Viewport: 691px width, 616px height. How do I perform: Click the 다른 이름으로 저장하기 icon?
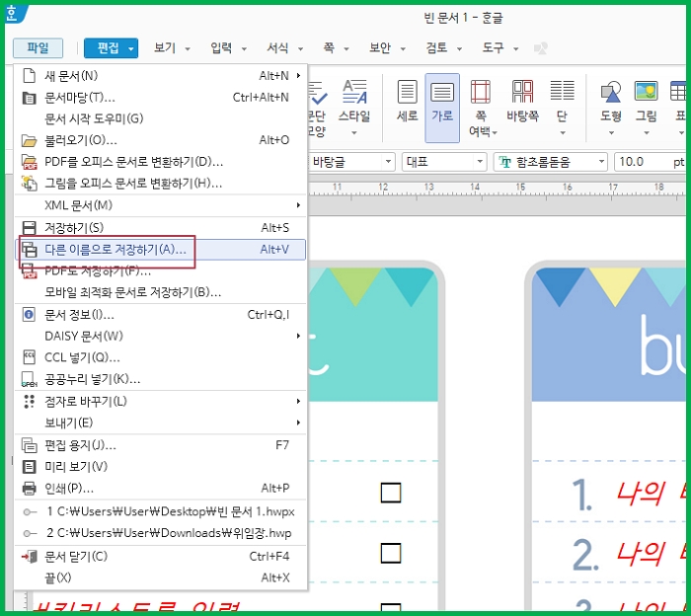point(29,250)
